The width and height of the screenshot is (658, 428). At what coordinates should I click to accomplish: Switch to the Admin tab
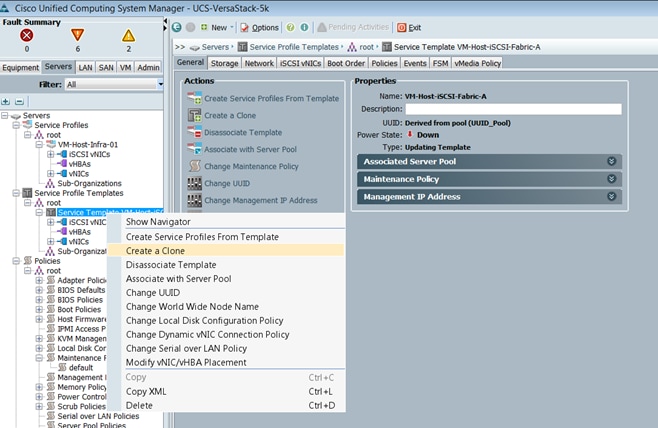(148, 68)
